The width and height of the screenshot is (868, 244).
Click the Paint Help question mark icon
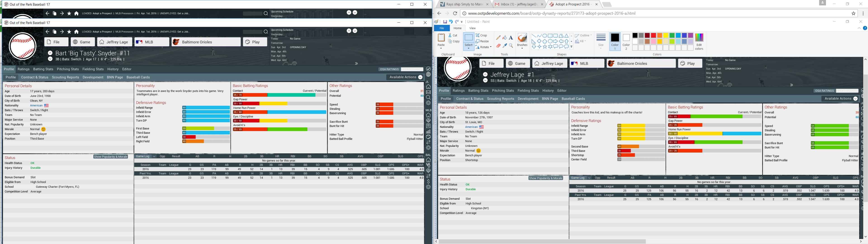865,28
